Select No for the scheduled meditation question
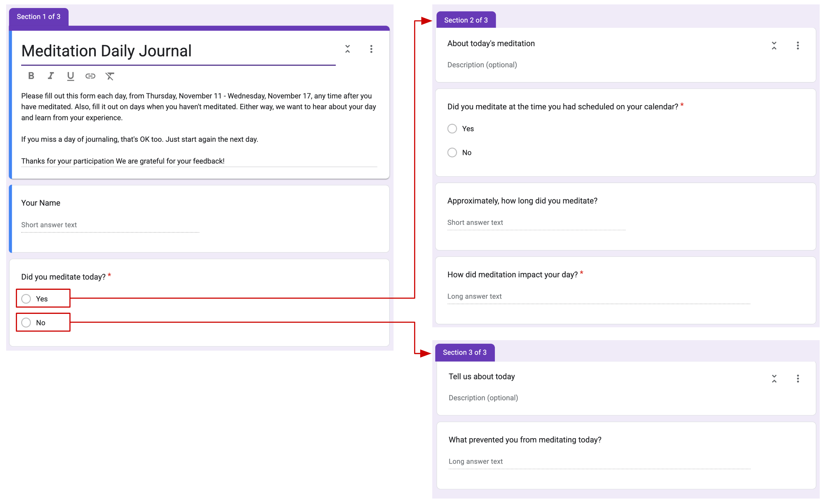 tap(452, 152)
